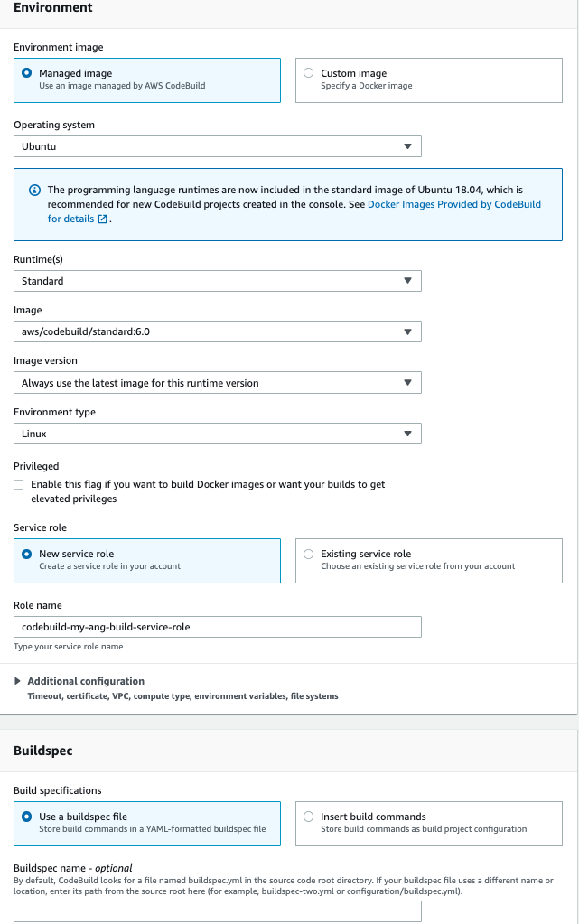
Task: Open the Image version dropdown
Action: click(217, 383)
